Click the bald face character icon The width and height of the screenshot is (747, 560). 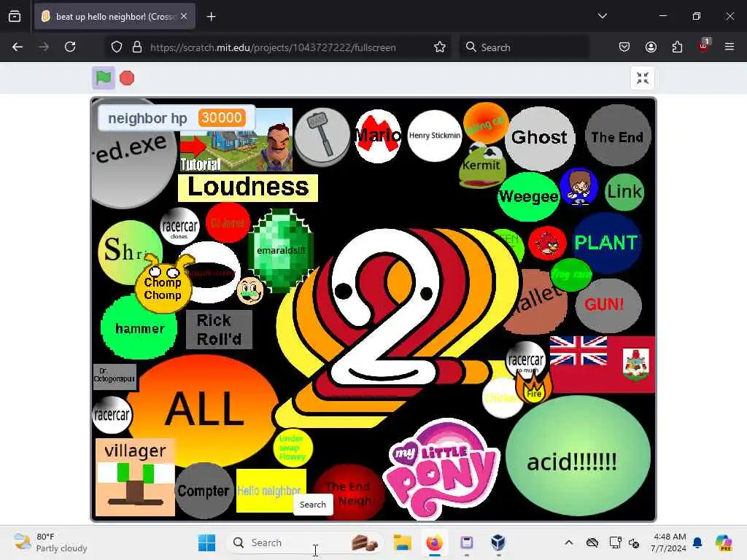[x=250, y=290]
